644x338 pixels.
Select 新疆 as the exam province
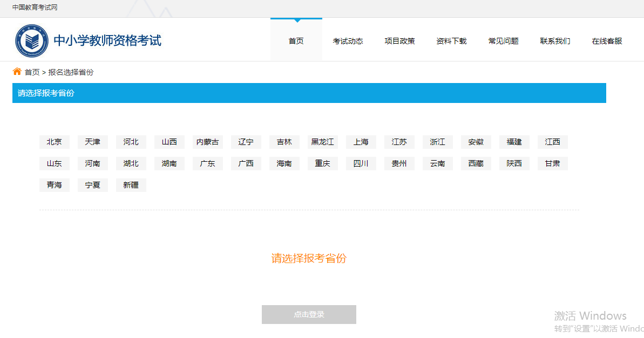point(131,185)
